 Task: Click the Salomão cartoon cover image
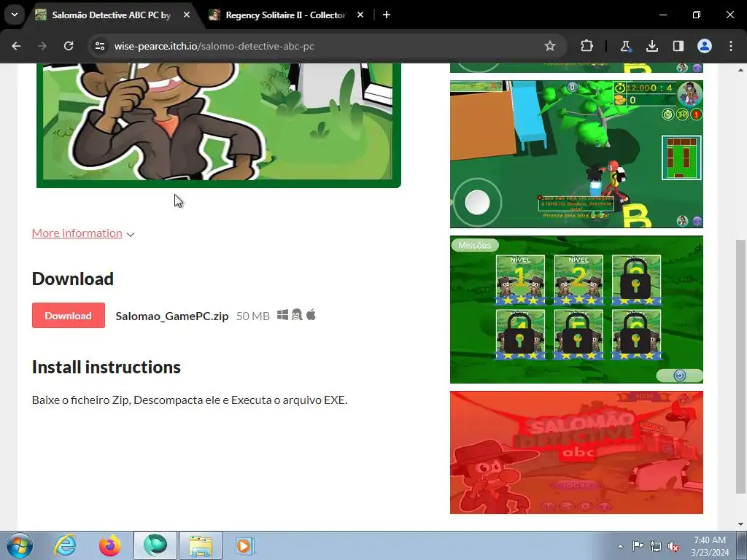219,125
